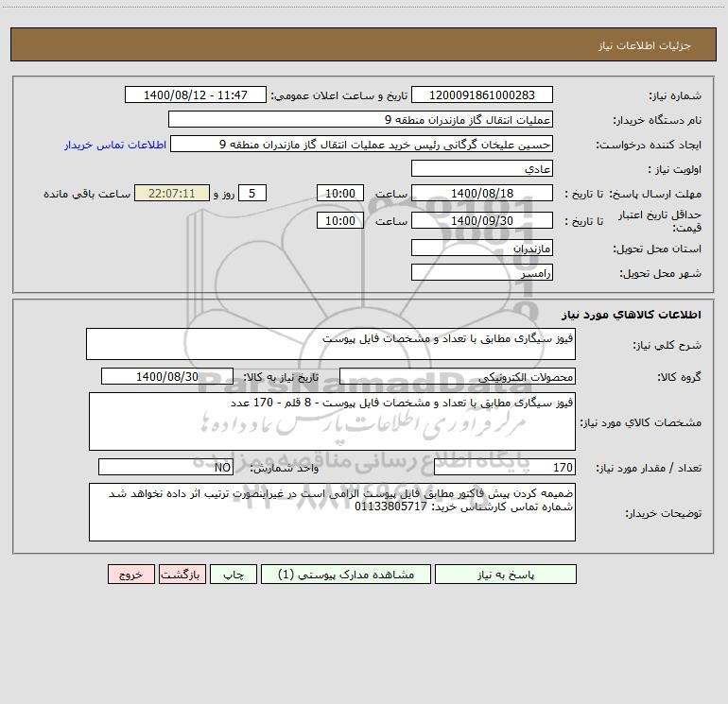The height and width of the screenshot is (704, 728).
Task: Click the توضیحات خریدار text area
Action: (332, 512)
